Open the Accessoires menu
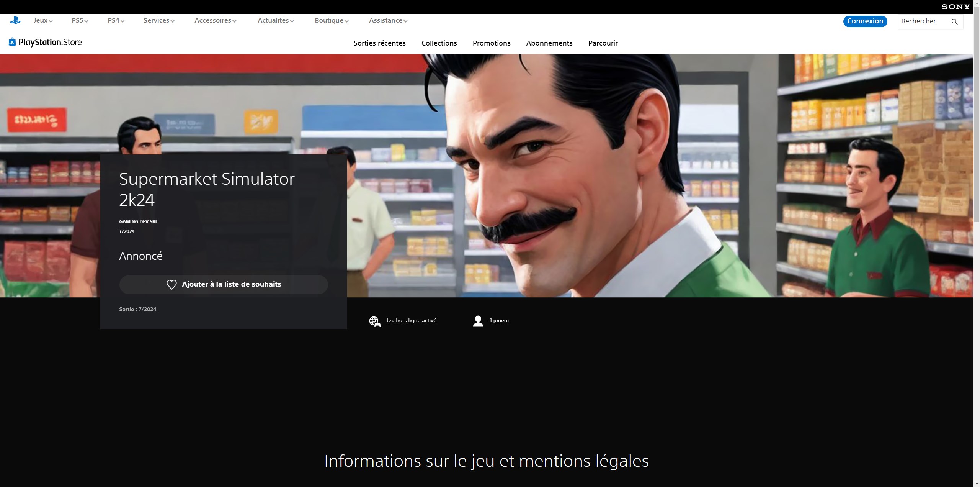Screen dimensions: 980x487 tap(215, 20)
